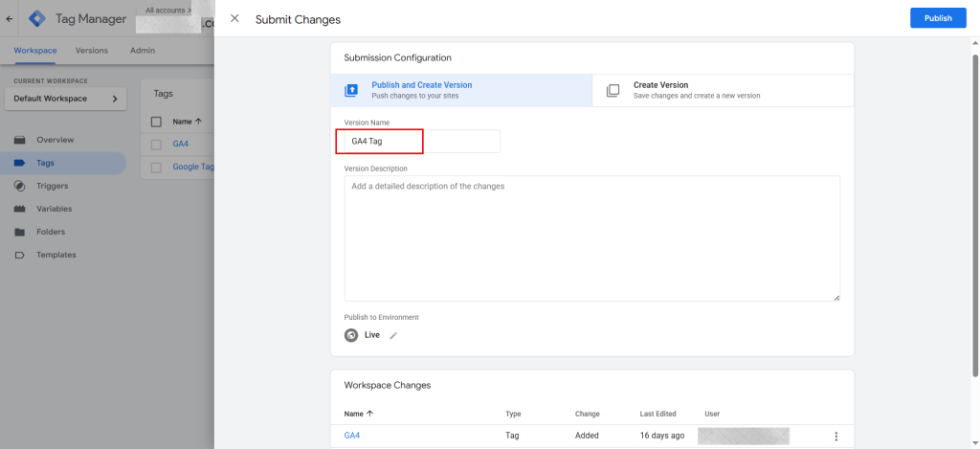
Task: Close the Submit Changes panel
Action: point(235,19)
